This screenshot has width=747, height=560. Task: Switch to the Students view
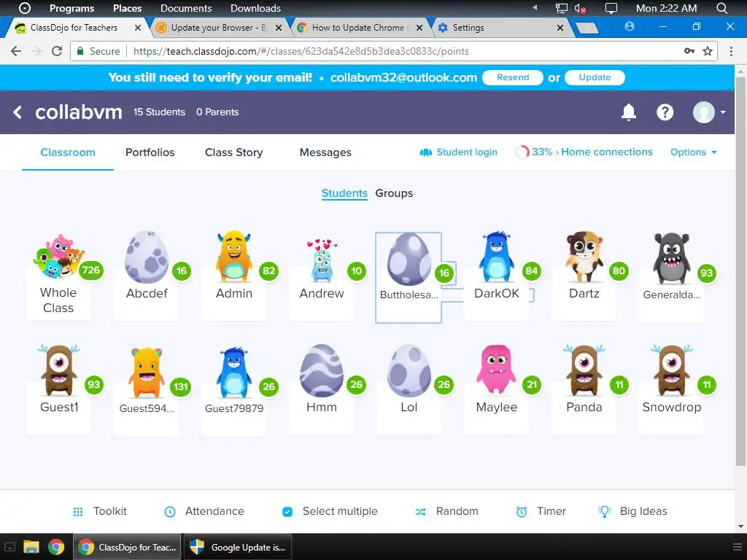(x=344, y=193)
